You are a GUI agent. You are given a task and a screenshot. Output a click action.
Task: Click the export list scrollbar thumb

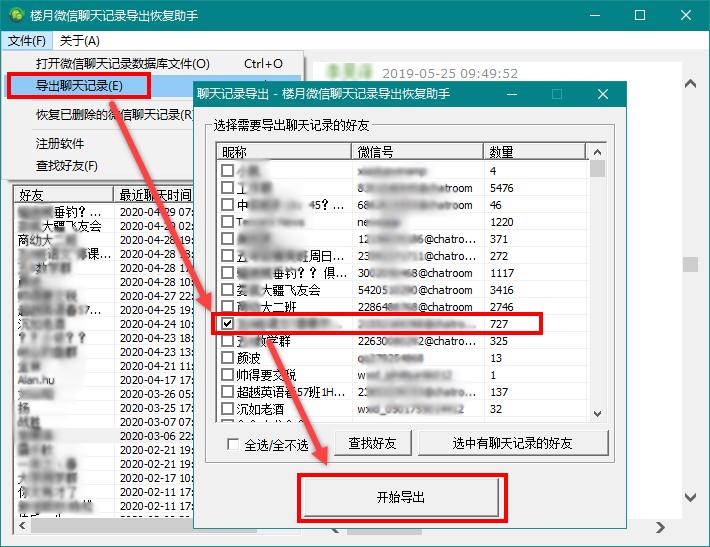(x=597, y=168)
